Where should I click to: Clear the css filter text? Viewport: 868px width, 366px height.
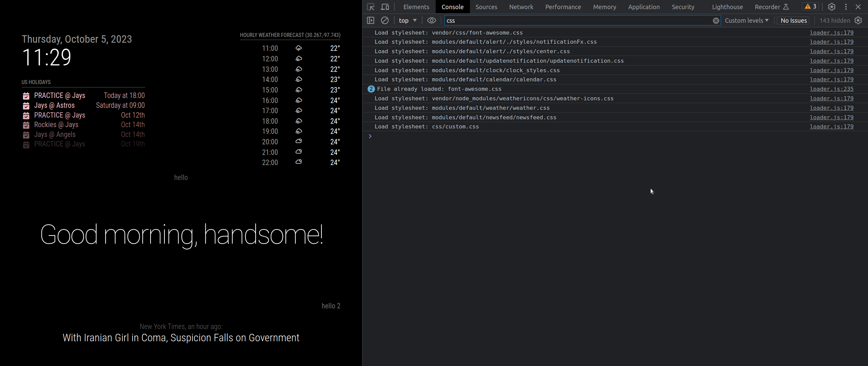(x=716, y=21)
